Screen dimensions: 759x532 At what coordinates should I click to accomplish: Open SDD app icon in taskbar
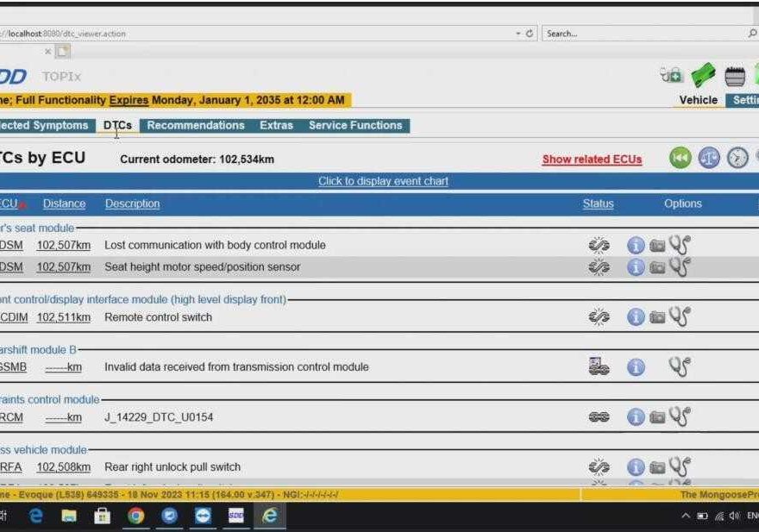tap(236, 516)
